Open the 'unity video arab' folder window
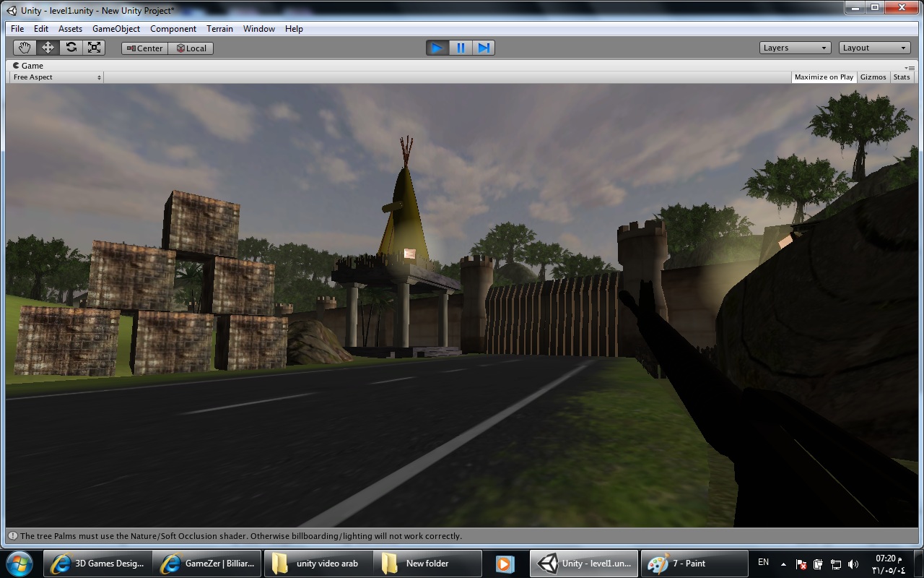 click(x=318, y=564)
